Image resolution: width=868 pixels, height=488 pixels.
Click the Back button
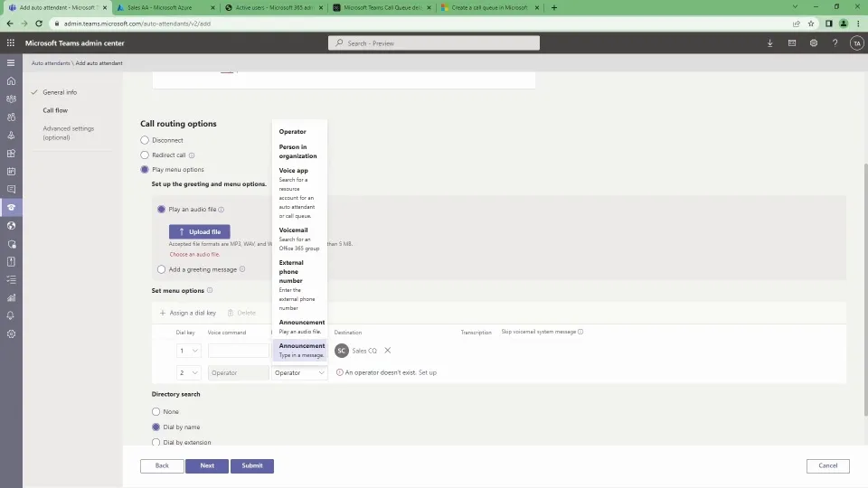[162, 466]
